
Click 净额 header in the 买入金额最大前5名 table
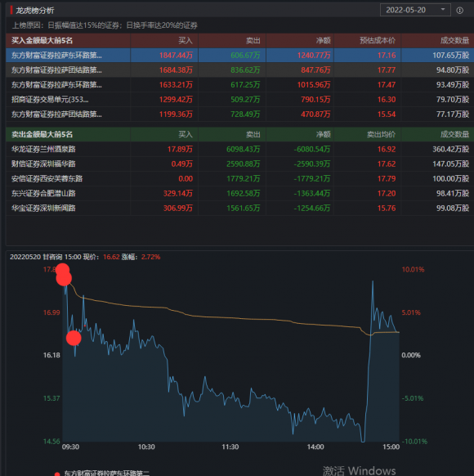323,40
